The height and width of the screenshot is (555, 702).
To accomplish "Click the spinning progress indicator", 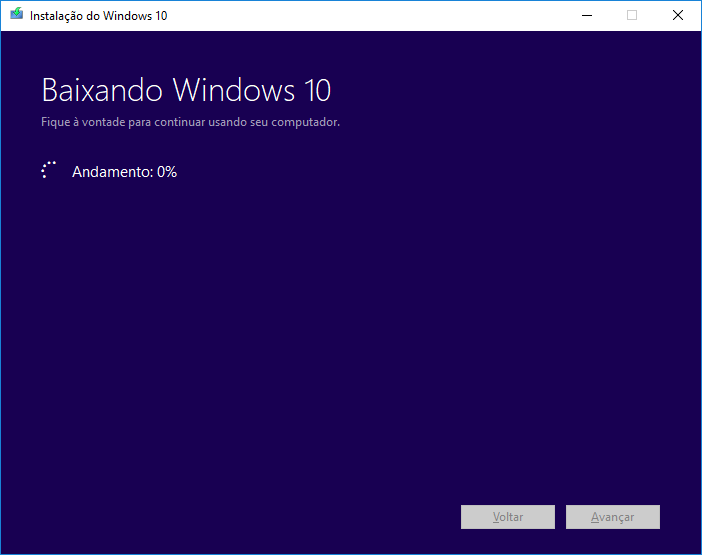I will click(48, 170).
